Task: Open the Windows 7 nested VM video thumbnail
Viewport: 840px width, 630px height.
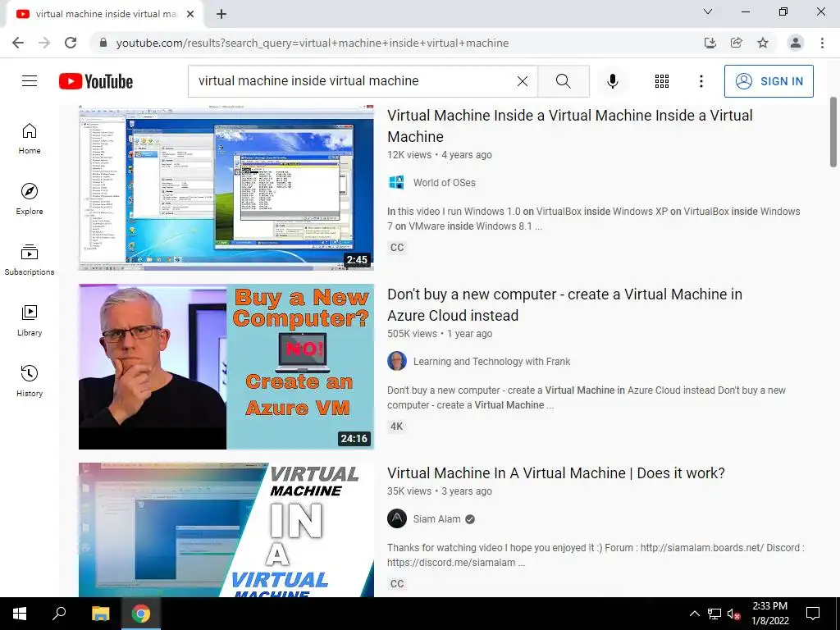Action: [226, 188]
